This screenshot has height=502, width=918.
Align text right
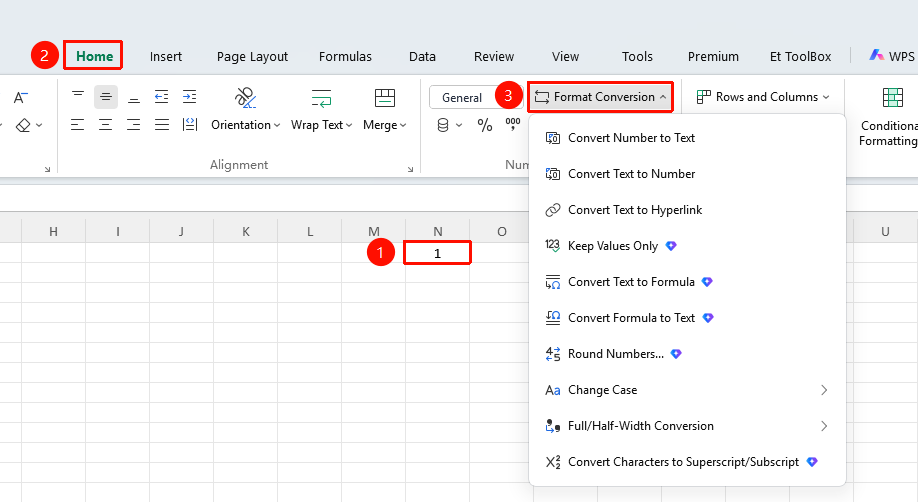coord(133,125)
